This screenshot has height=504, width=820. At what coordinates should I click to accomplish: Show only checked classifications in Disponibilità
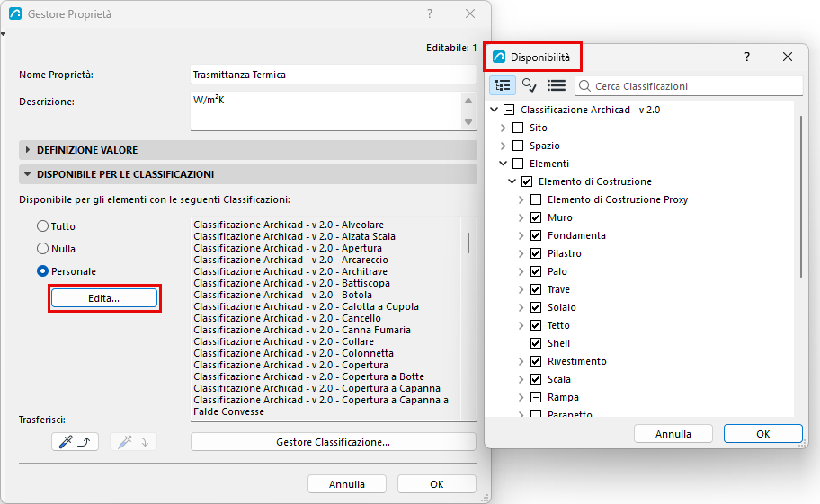point(530,85)
